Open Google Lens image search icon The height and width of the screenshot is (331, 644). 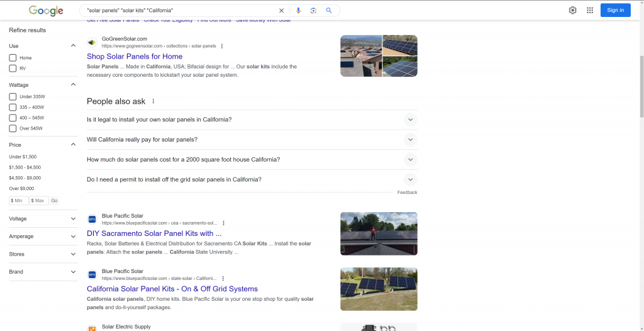pyautogui.click(x=313, y=11)
